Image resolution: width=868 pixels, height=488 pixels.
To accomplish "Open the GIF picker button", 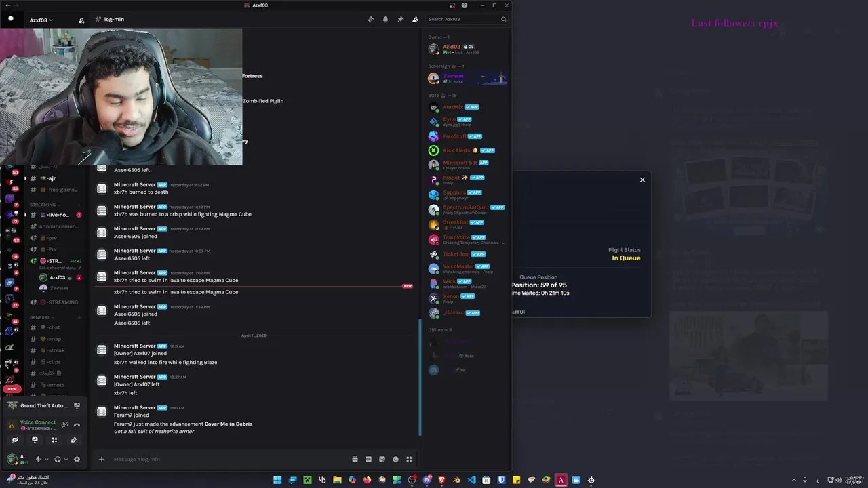I will (x=368, y=459).
